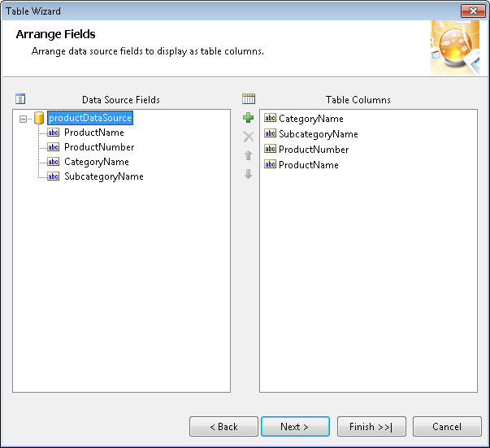Select ProductName in Table Columns list
490x448 pixels.
click(x=309, y=165)
